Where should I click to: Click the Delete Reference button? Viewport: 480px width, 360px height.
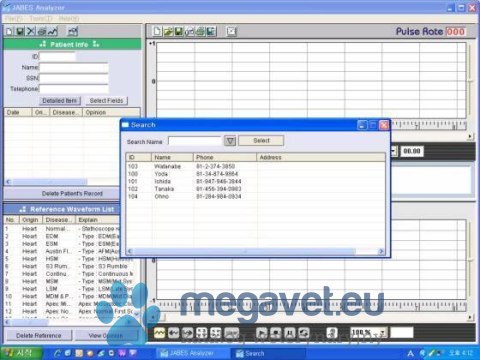point(39,335)
